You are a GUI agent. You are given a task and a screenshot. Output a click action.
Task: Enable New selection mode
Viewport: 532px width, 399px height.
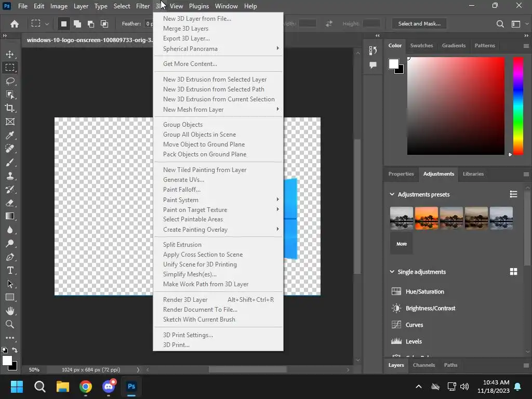[63, 24]
